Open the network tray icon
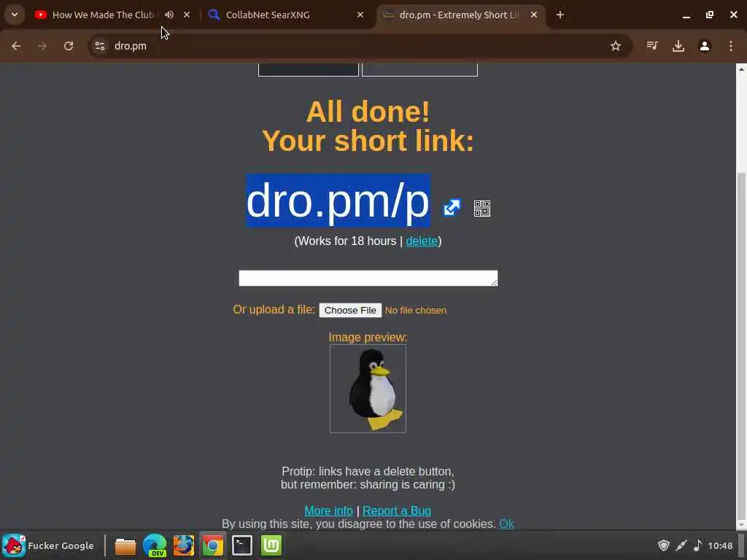Viewport: 747px width, 560px height. (x=681, y=545)
